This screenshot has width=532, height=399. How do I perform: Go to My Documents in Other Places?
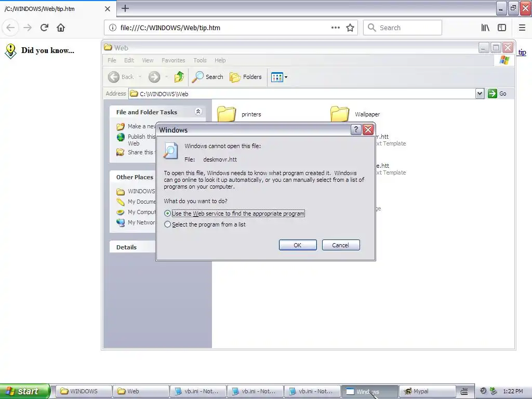136,202
